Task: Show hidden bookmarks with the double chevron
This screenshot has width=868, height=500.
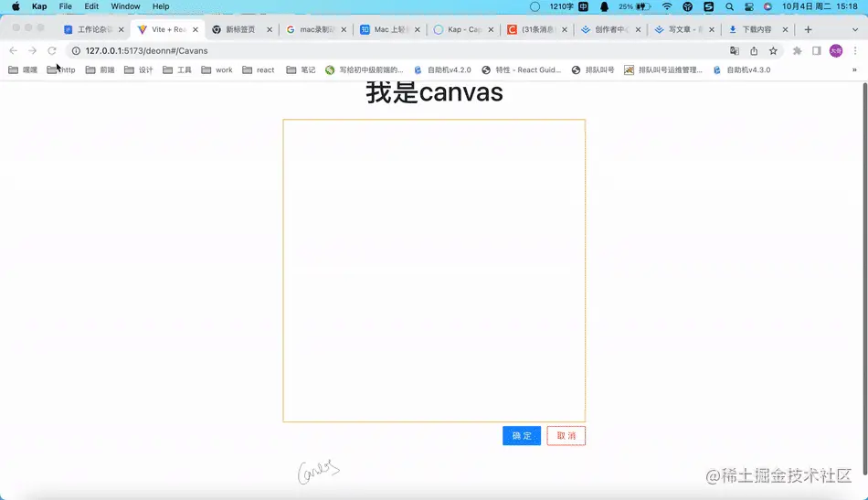Action: 854,69
